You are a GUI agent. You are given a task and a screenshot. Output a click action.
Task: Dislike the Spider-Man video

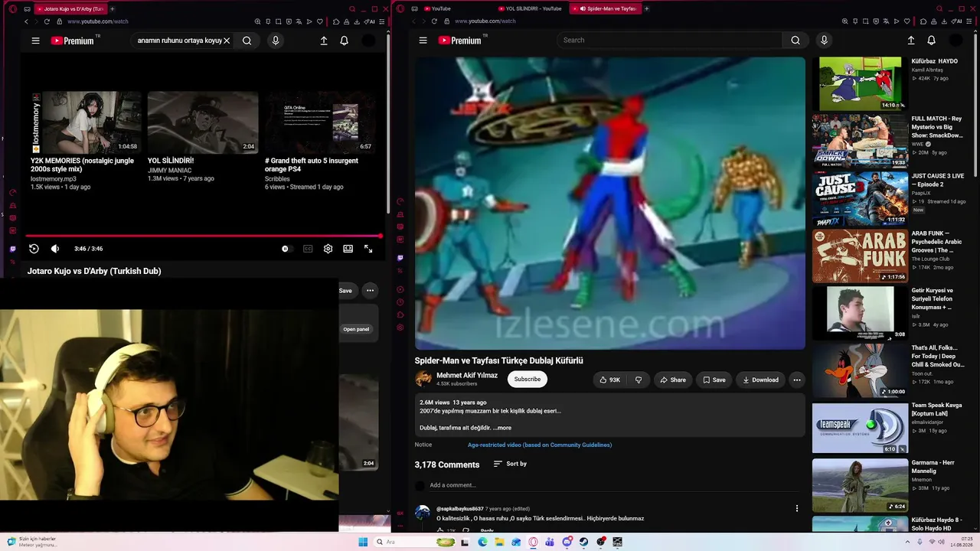pos(639,380)
